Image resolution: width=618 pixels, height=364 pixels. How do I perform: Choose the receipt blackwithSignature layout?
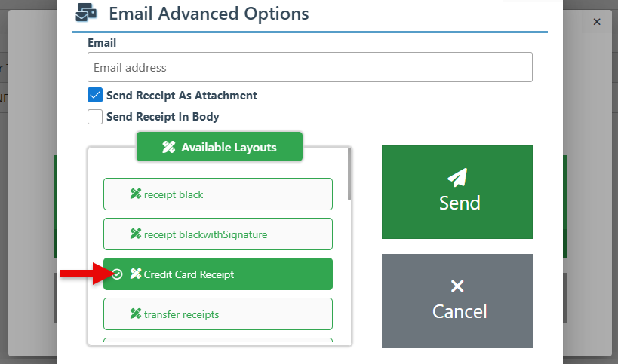point(218,234)
